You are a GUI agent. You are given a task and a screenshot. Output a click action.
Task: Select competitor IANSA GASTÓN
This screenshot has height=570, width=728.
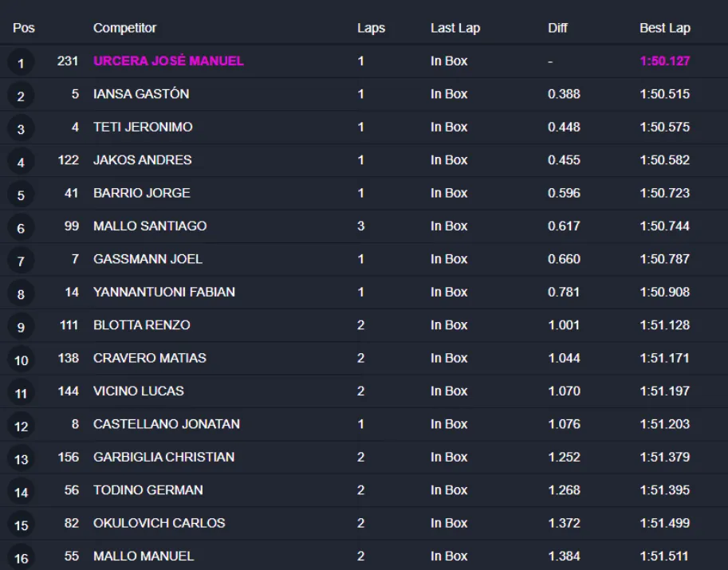141,94
